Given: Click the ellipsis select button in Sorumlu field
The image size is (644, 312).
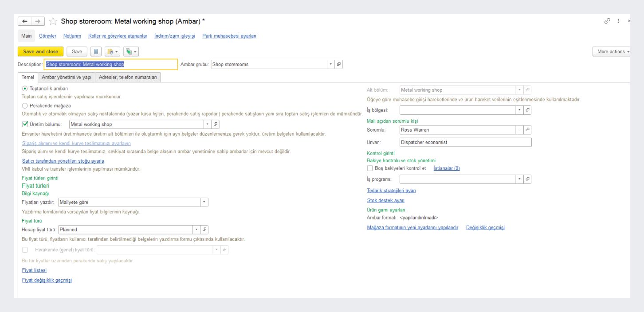Looking at the screenshot, I should click(520, 130).
